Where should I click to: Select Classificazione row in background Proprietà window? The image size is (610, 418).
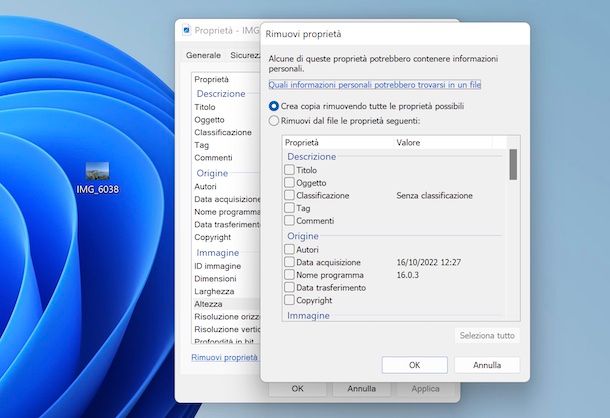226,132
